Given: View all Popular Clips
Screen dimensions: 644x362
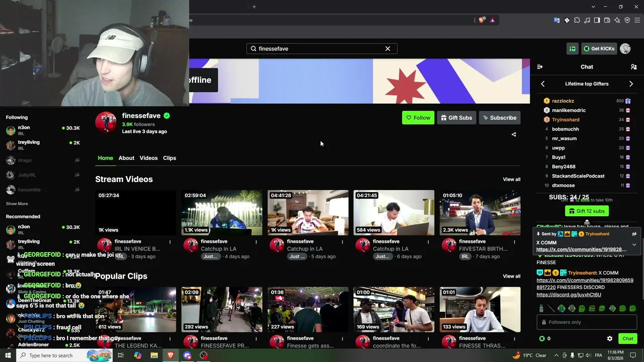Looking at the screenshot, I should (512, 276).
